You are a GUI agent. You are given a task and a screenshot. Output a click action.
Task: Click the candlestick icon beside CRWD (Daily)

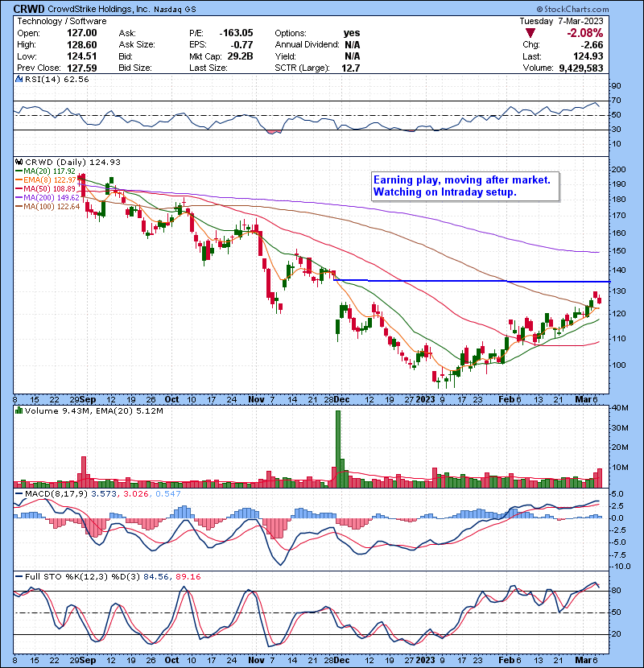click(19, 163)
